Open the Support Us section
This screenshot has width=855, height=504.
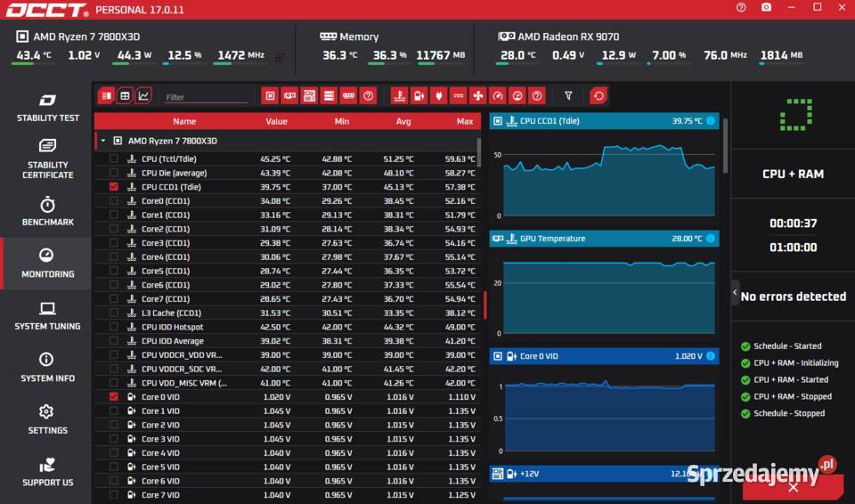pos(47,472)
